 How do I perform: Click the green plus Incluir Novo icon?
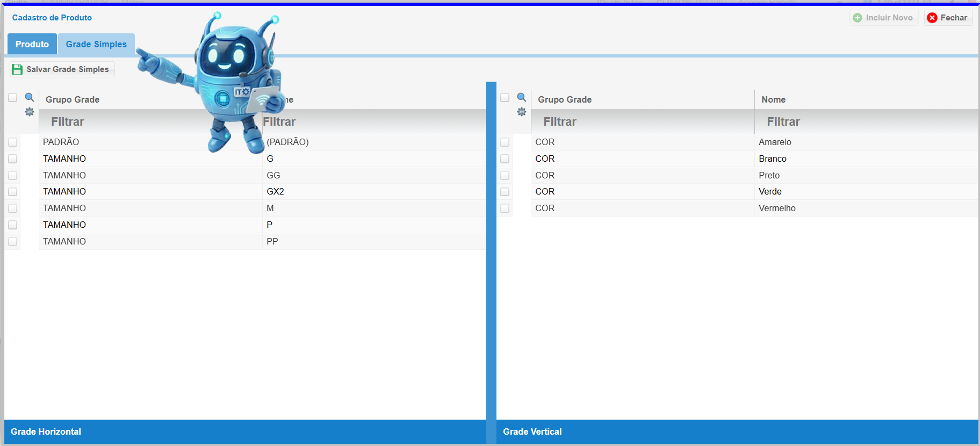click(857, 18)
